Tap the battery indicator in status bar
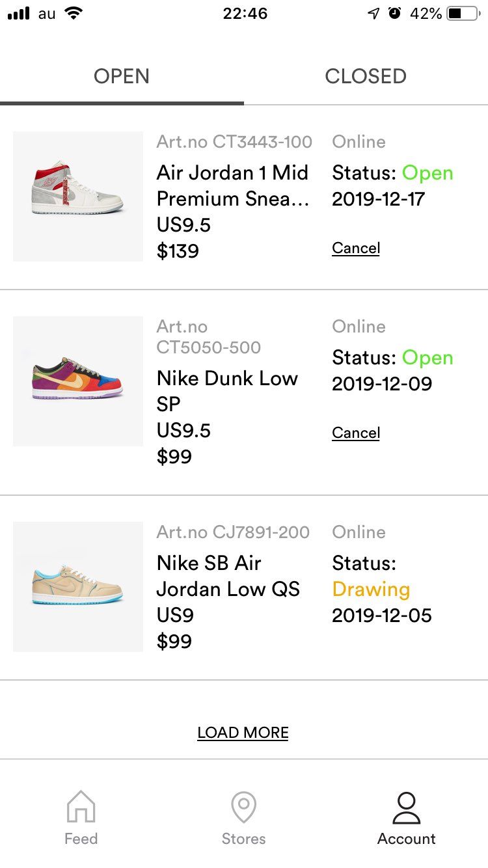This screenshot has height=868, width=488. (x=463, y=13)
